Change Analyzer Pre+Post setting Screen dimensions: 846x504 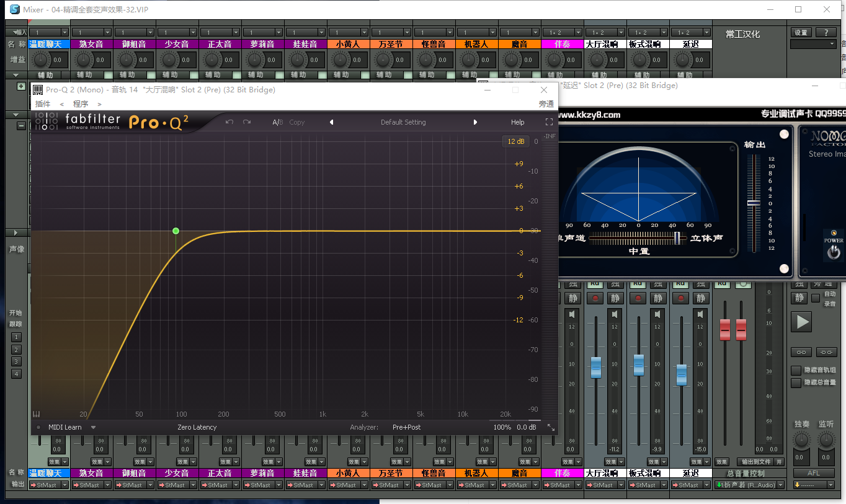click(406, 427)
